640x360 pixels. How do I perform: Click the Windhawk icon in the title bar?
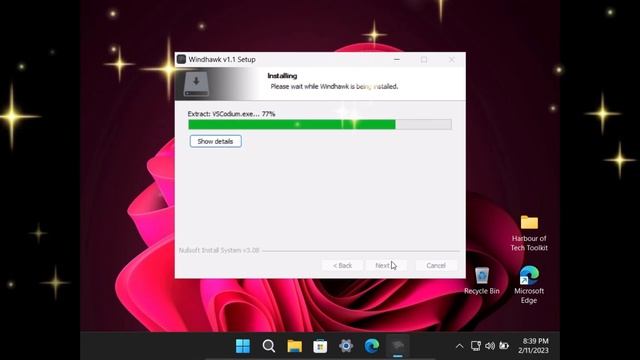point(181,60)
